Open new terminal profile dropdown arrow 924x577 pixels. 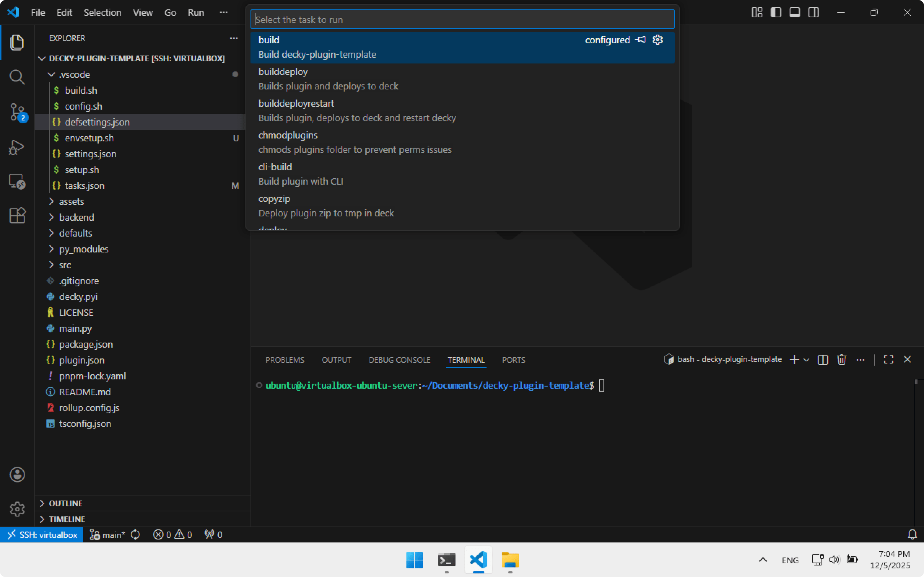click(807, 360)
